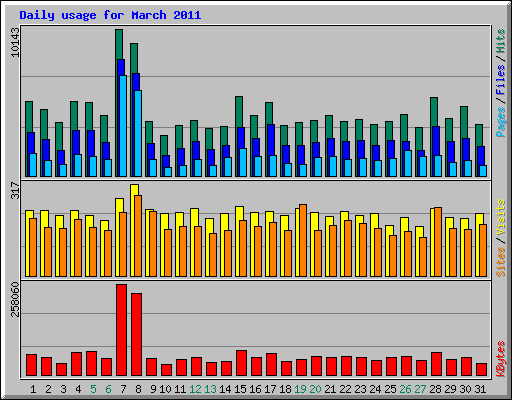Select the orange Sites bar for day 8
This screenshot has height=400, width=512.
tap(138, 236)
